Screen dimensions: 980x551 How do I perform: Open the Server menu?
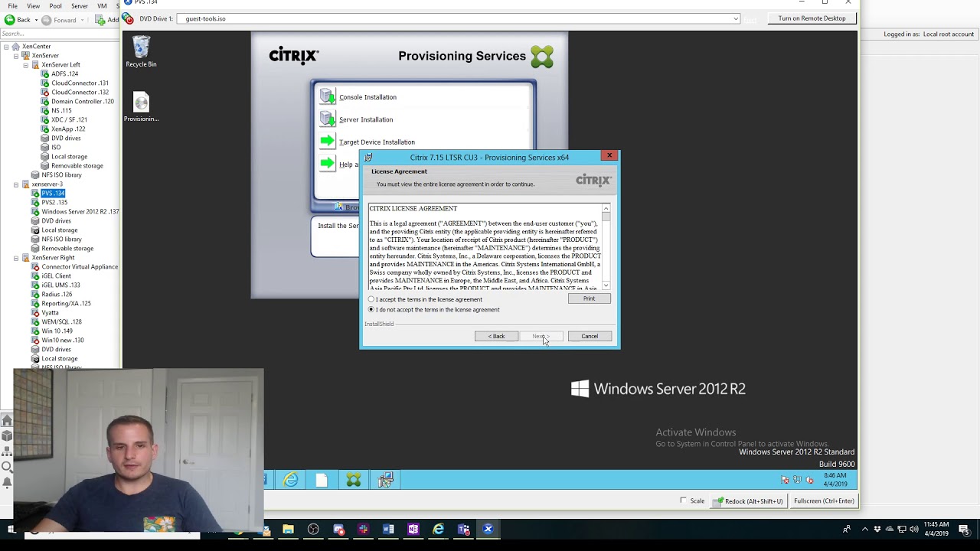pyautogui.click(x=80, y=5)
